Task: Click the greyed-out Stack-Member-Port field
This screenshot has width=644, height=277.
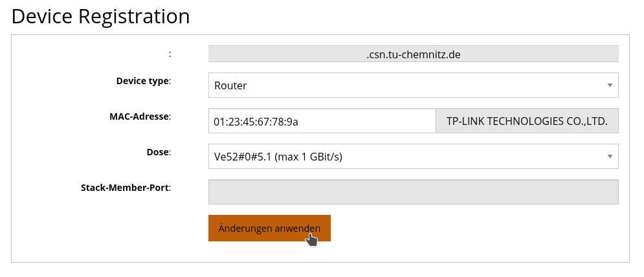Action: pyautogui.click(x=413, y=192)
